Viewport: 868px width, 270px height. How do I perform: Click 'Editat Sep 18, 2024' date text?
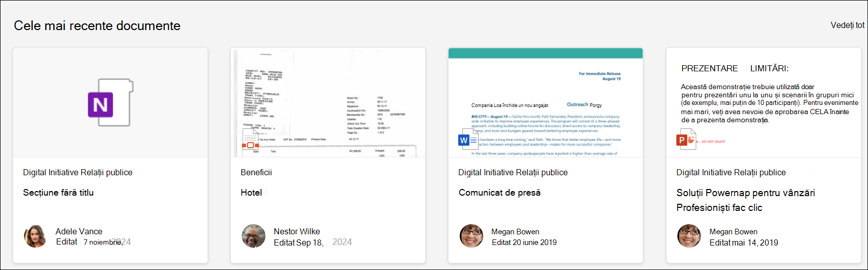click(312, 242)
